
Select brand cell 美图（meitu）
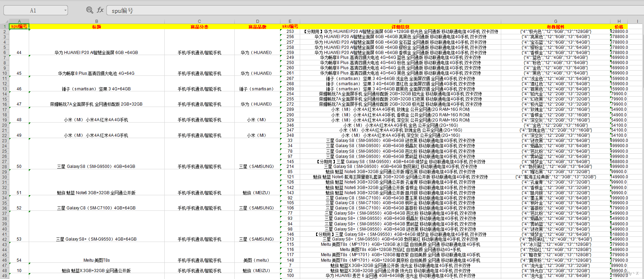pos(258,252)
